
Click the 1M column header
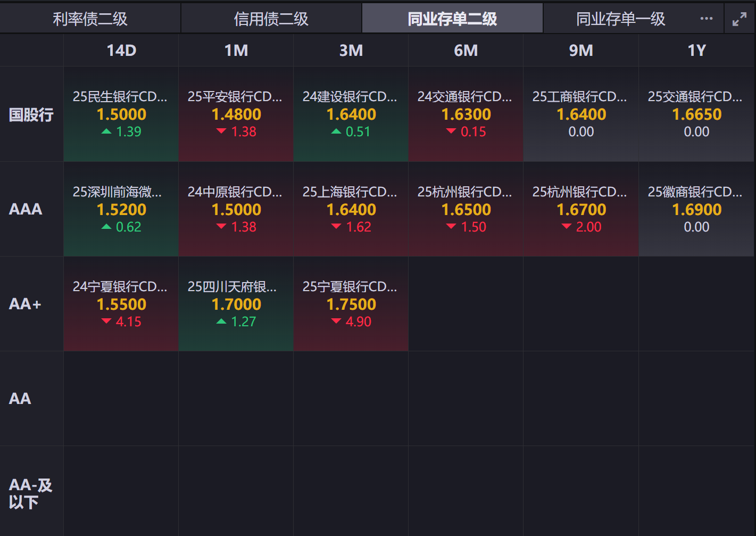point(236,51)
